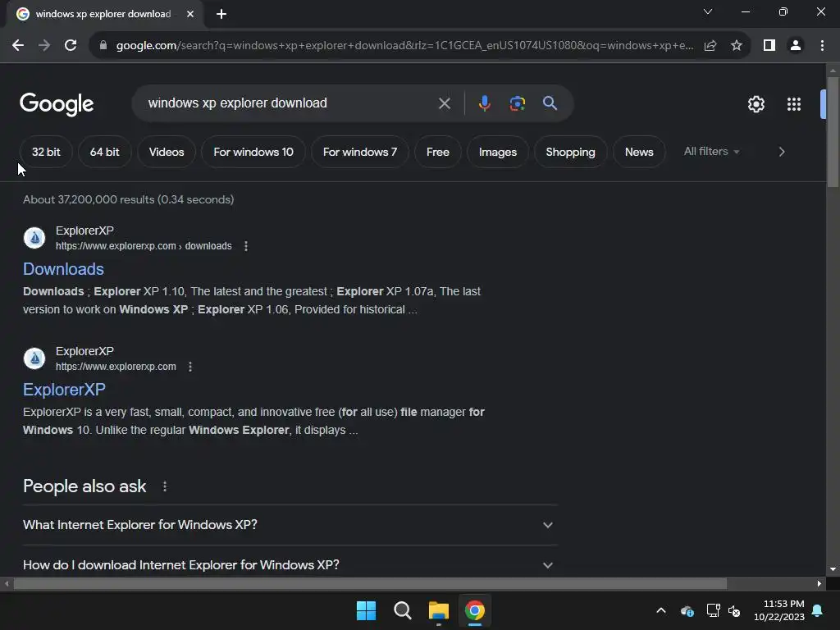Open Google apps grid

pyautogui.click(x=794, y=104)
